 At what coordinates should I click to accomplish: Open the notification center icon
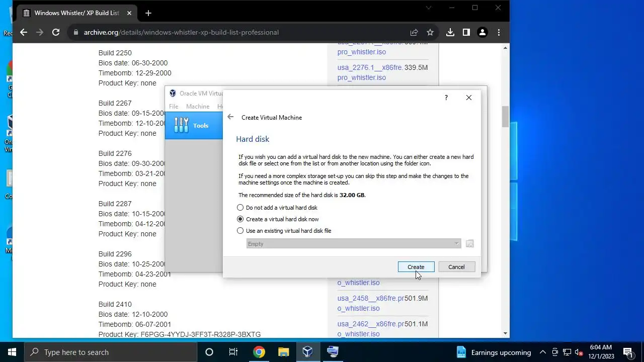627,352
